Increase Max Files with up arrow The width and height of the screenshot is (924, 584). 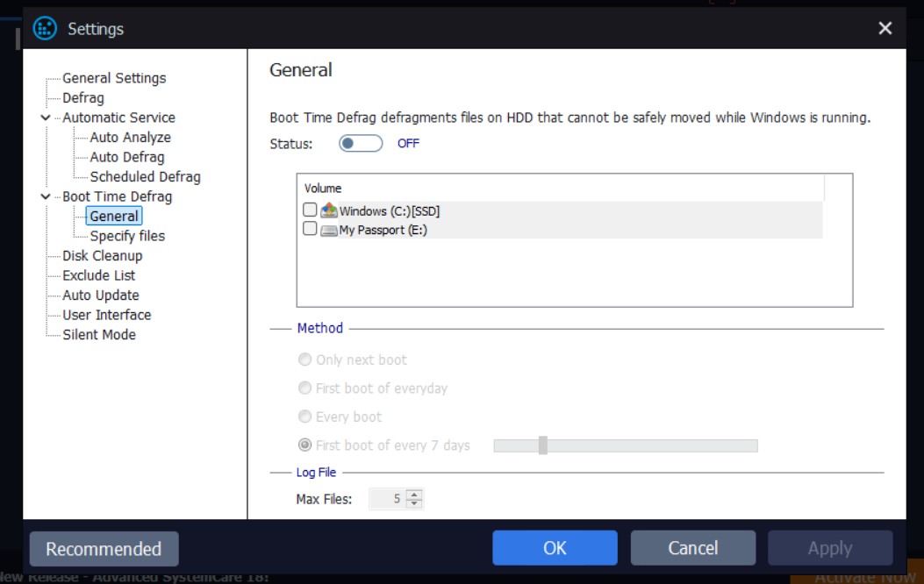415,494
